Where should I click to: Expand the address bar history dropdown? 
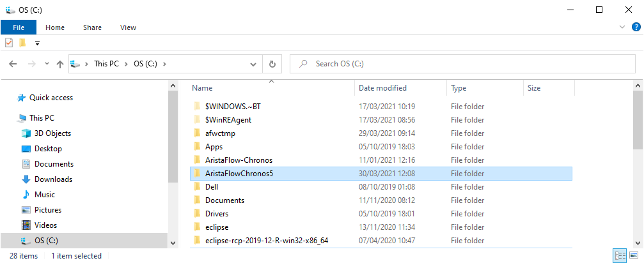click(x=253, y=64)
